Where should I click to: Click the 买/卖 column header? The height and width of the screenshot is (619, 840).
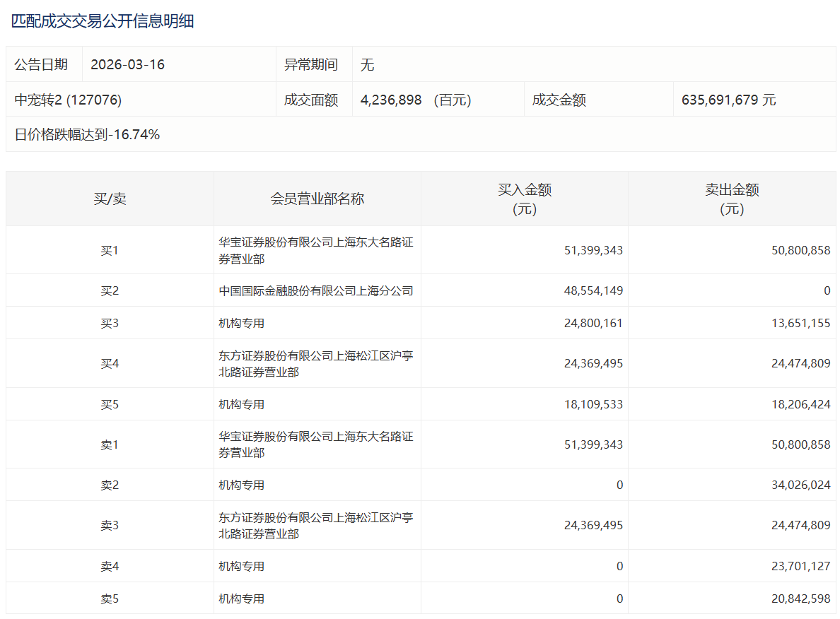(110, 199)
